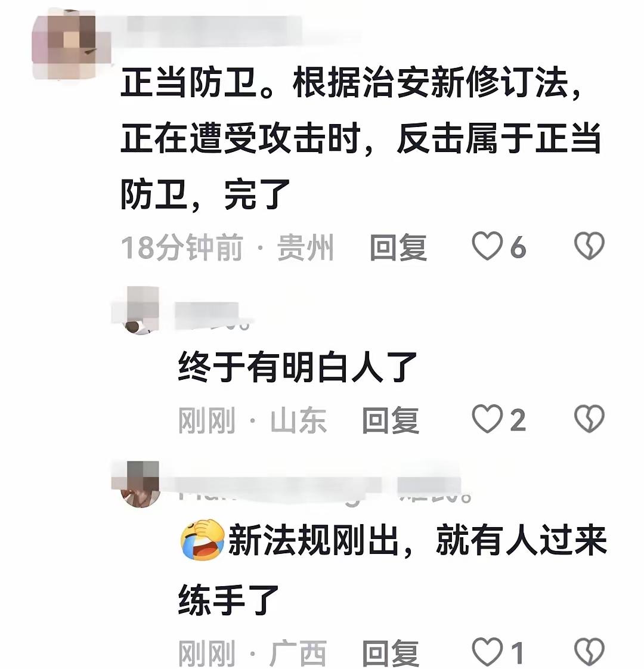The image size is (644, 669).
Task: Like the 山东 reply with 2 likes
Action: 487,419
